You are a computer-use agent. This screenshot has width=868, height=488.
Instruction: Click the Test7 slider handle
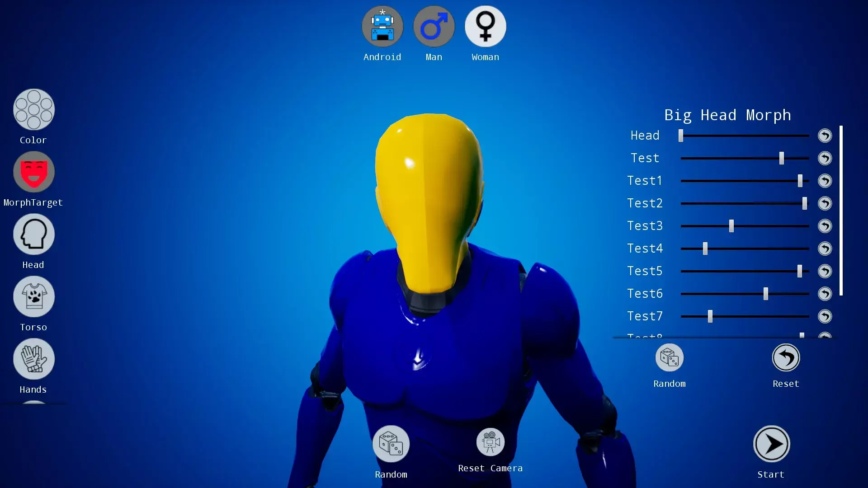[x=710, y=316]
